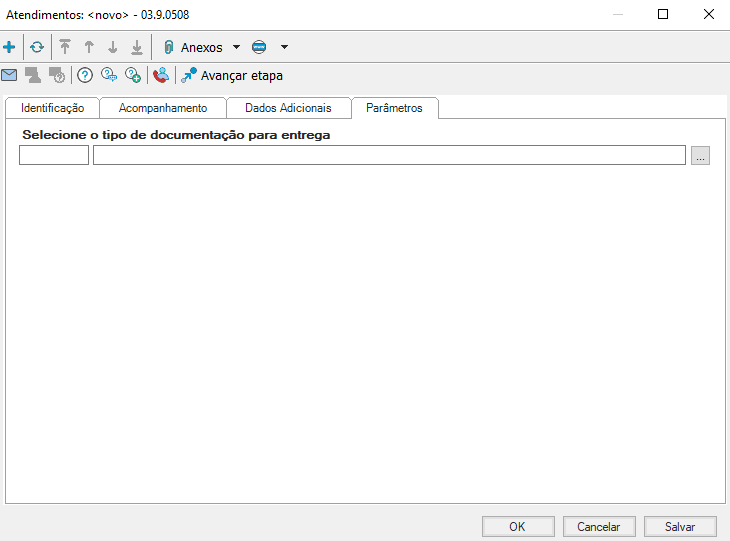Expand dropdown arrow beside the round blue icon
Viewport: 730px width, 541px height.
pyautogui.click(x=284, y=47)
